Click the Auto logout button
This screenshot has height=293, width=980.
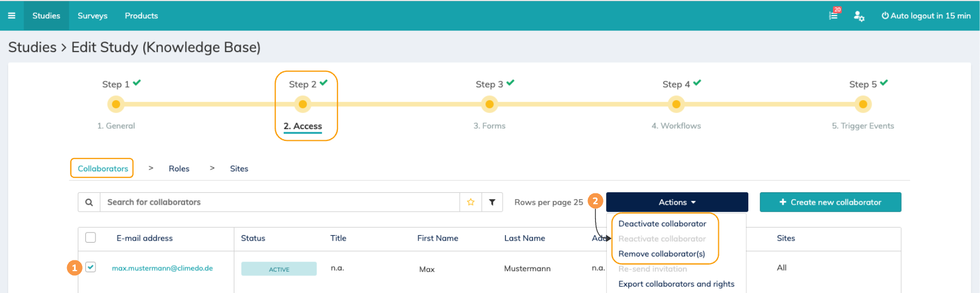coord(926,16)
